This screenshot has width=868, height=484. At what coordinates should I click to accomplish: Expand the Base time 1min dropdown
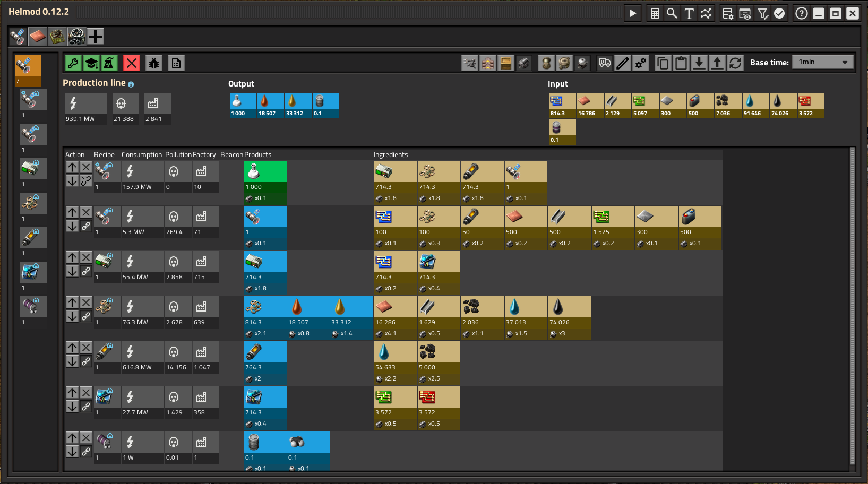(x=823, y=62)
